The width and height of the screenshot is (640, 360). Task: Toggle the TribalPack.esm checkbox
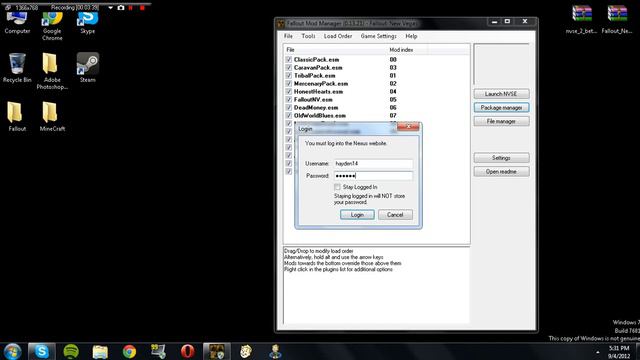289,76
